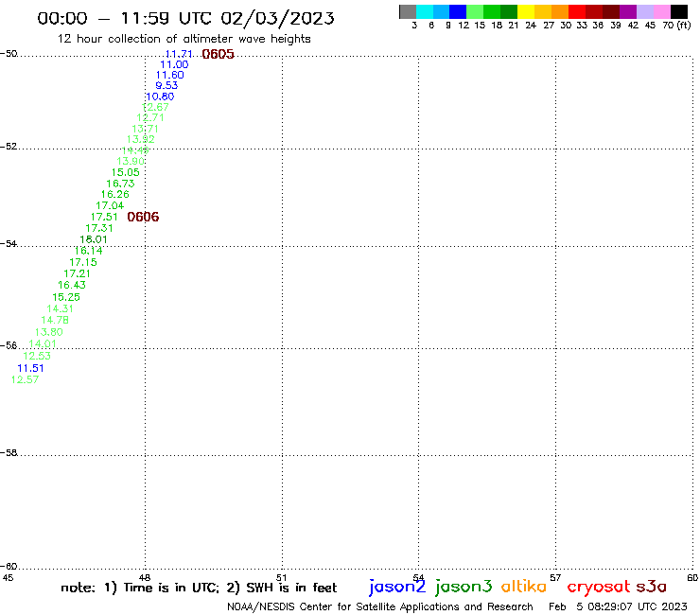Viewport: 700px width, 615px height.
Task: Click the 16.14 wave height reading
Action: tap(88, 251)
